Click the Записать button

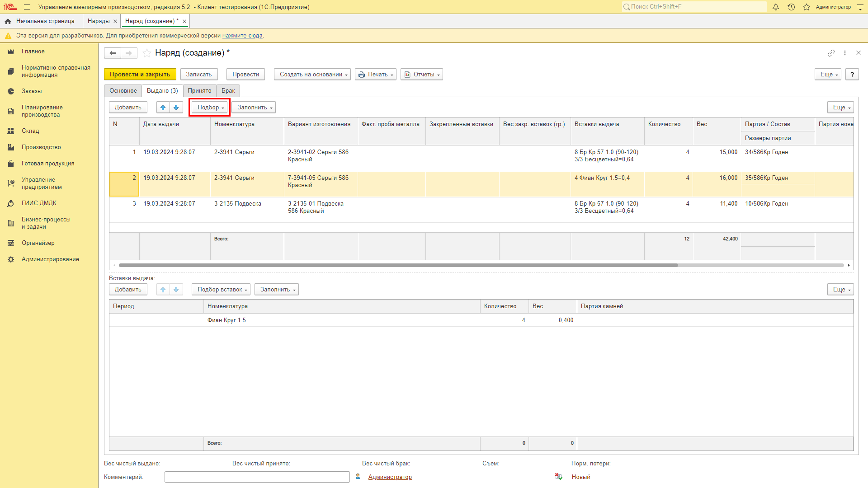click(x=199, y=75)
